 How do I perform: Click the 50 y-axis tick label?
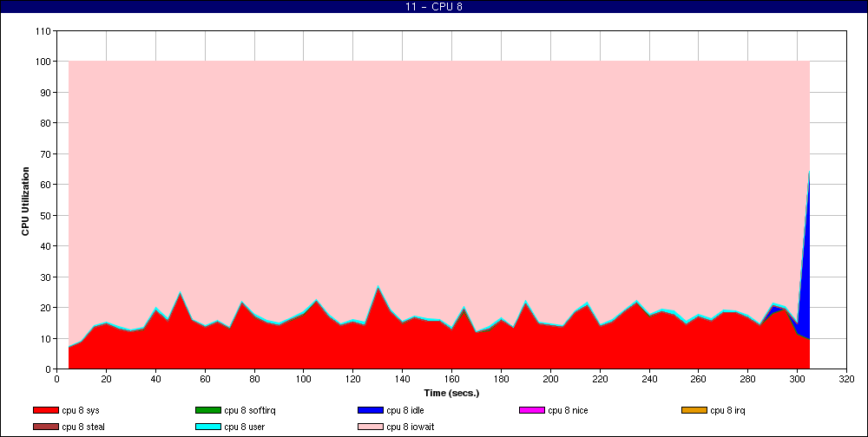coord(45,215)
